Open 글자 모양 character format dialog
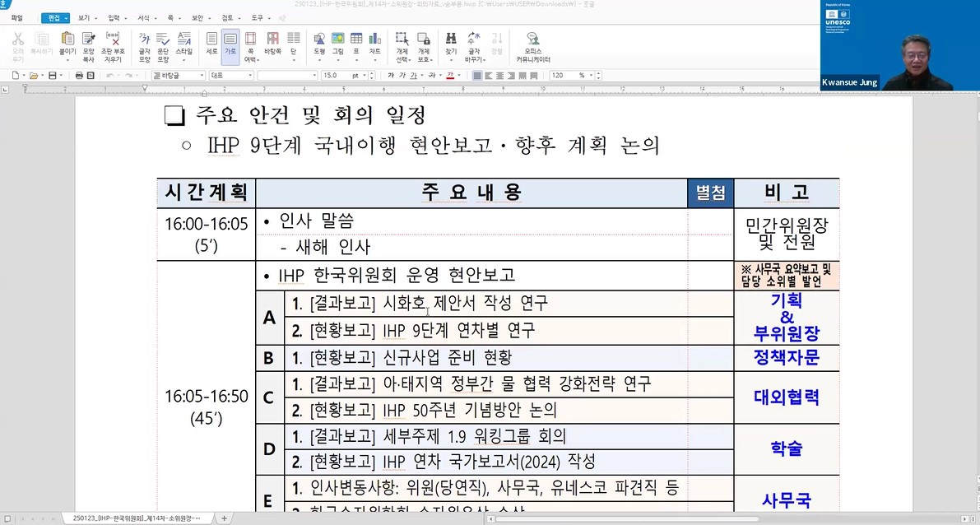980x525 pixels. [144, 47]
